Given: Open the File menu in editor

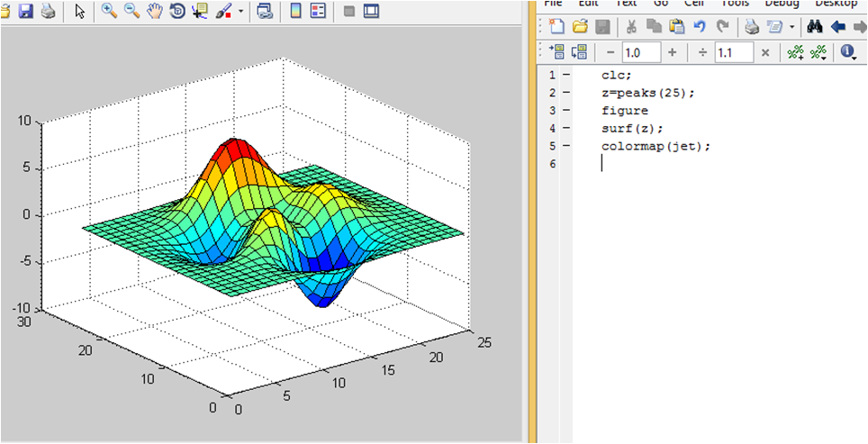Looking at the screenshot, I should 553,4.
